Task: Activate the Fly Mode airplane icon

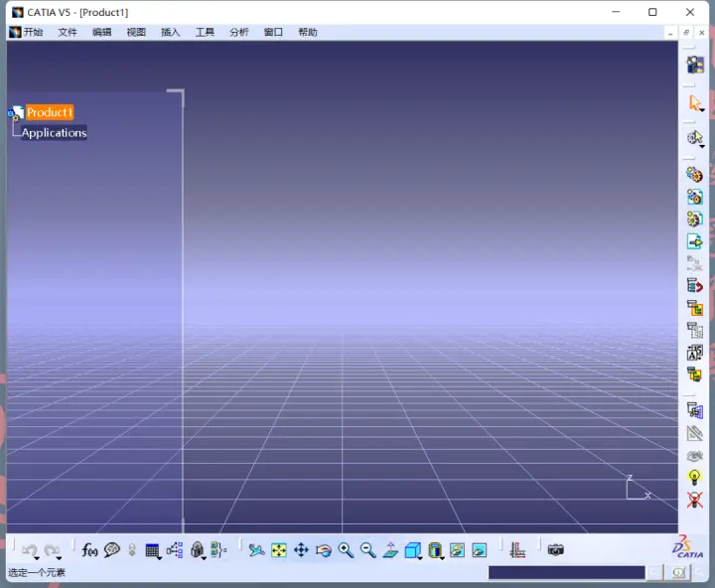Action: [256, 550]
